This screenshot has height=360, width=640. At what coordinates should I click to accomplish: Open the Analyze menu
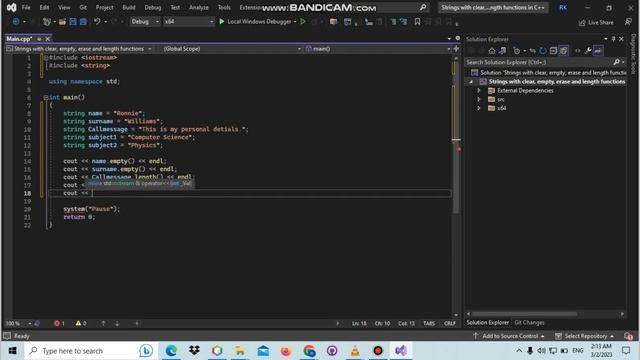click(x=199, y=7)
